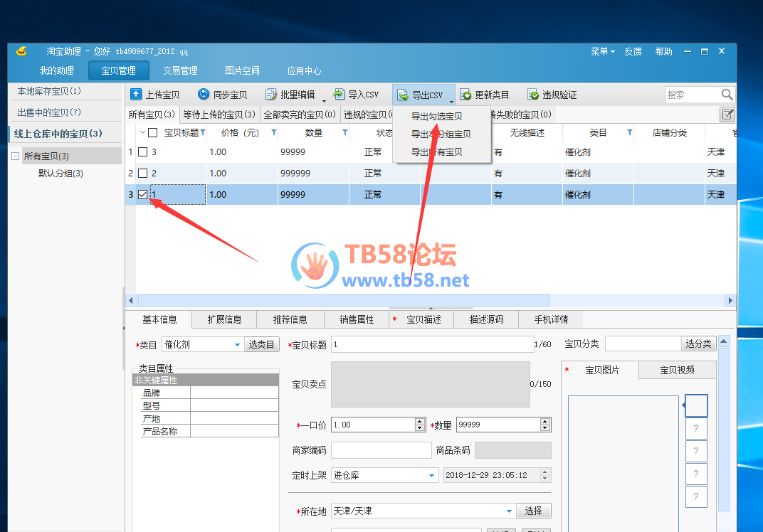Viewport: 763px width, 532px height.
Task: Switch to 应用中心 tab
Action: [x=304, y=70]
